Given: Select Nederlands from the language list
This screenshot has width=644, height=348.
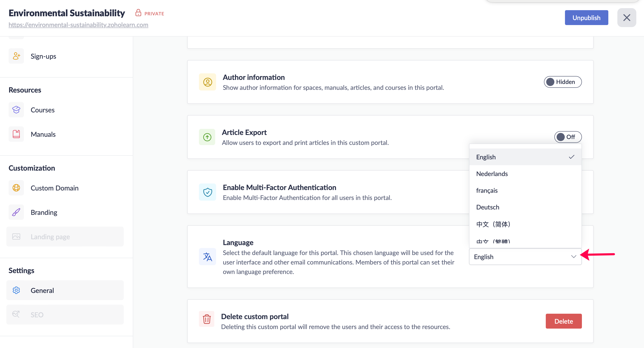Looking at the screenshot, I should (x=492, y=174).
